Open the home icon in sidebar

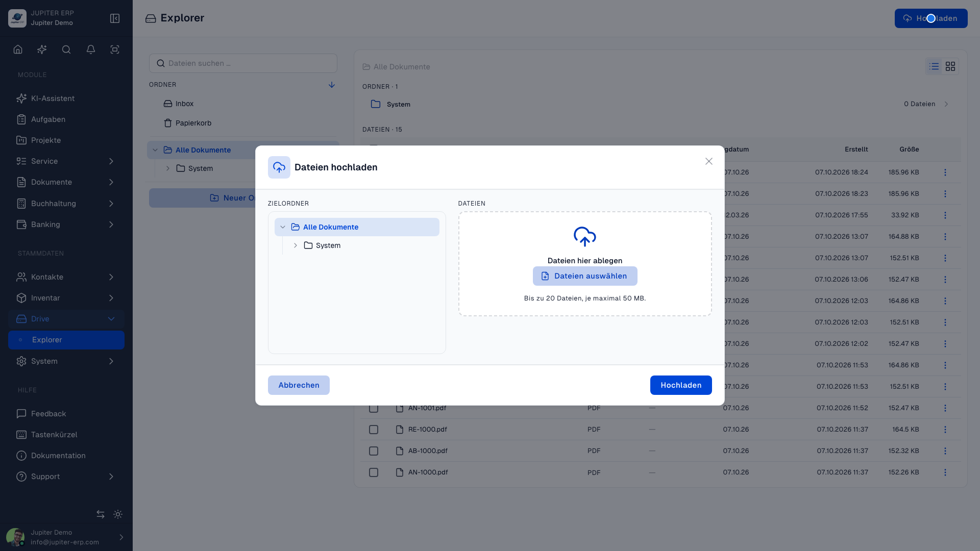point(18,49)
